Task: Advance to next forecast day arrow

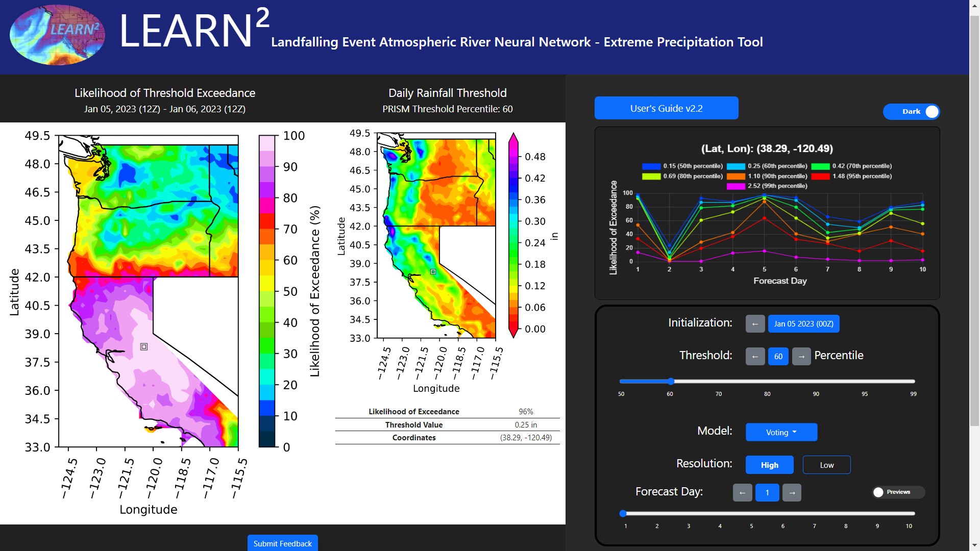Action: [792, 492]
